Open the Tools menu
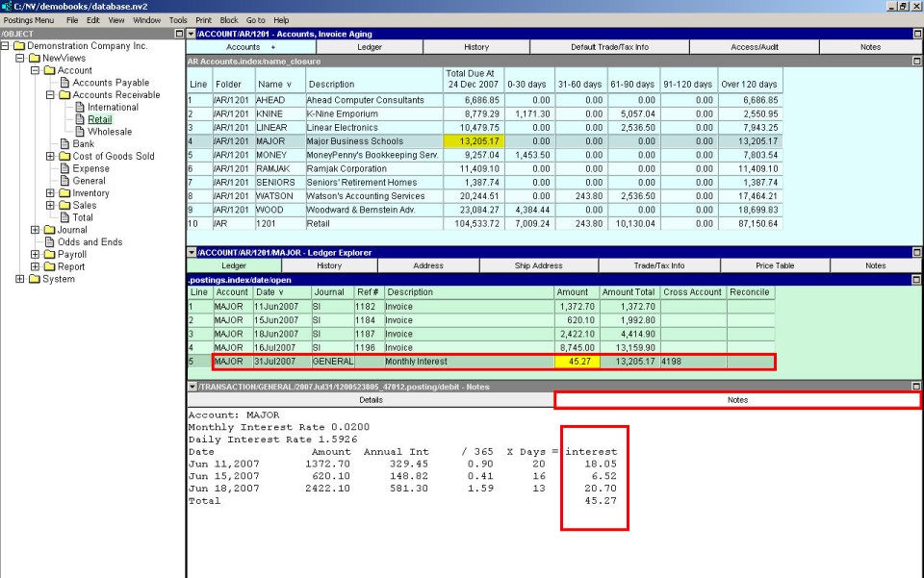 [x=178, y=19]
